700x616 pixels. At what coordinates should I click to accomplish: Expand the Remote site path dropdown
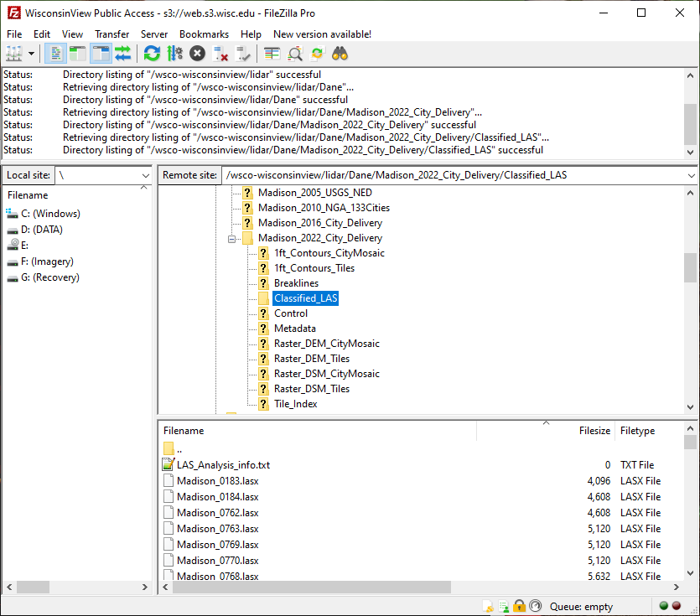pos(691,175)
